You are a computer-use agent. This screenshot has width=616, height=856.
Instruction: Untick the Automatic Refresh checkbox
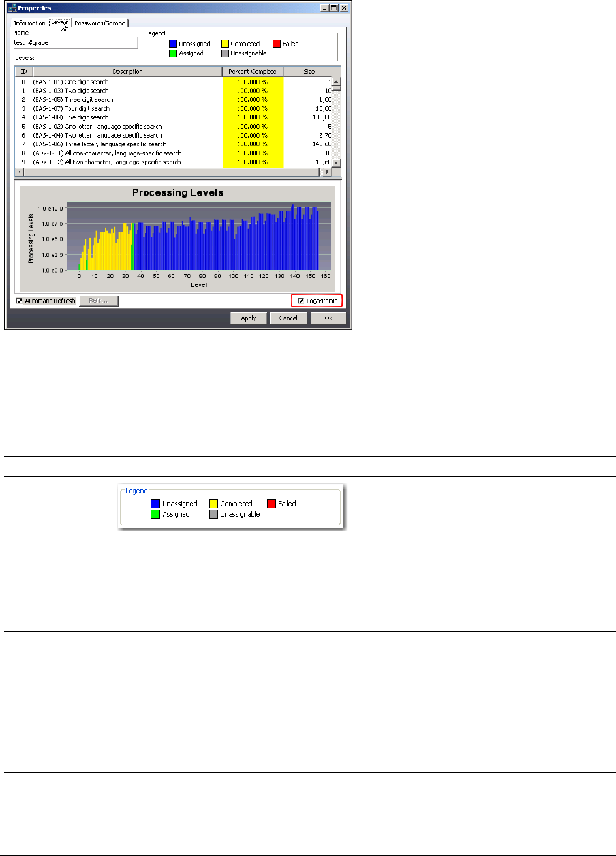click(20, 301)
